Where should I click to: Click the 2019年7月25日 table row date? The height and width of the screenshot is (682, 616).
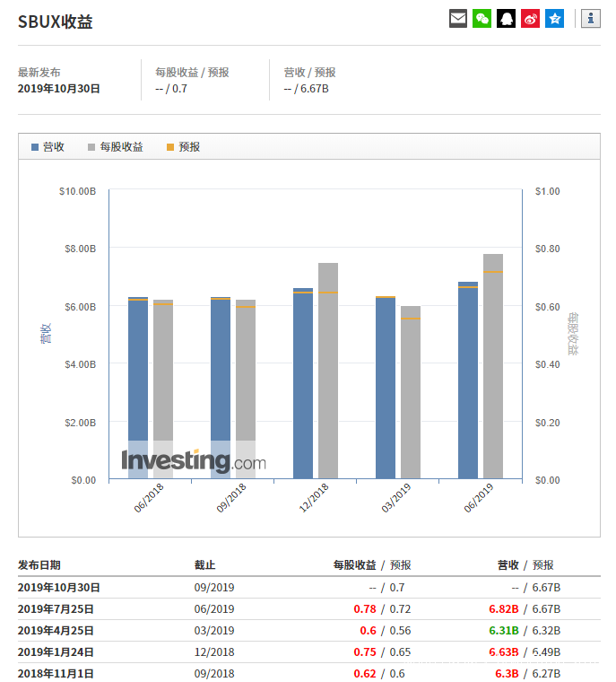tap(56, 609)
